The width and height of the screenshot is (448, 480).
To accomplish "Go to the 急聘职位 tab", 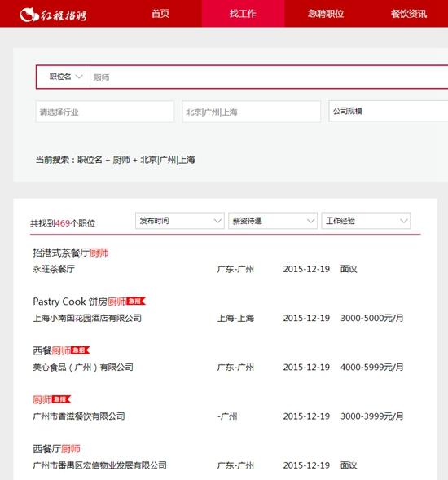I will pyautogui.click(x=326, y=14).
